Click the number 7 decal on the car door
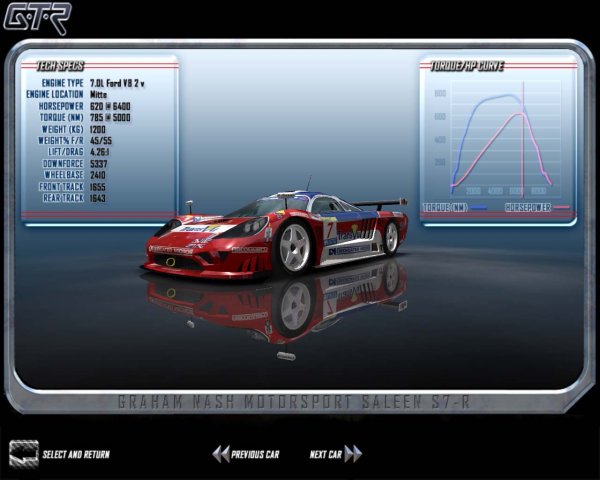This screenshot has height=480, width=600. click(x=330, y=229)
